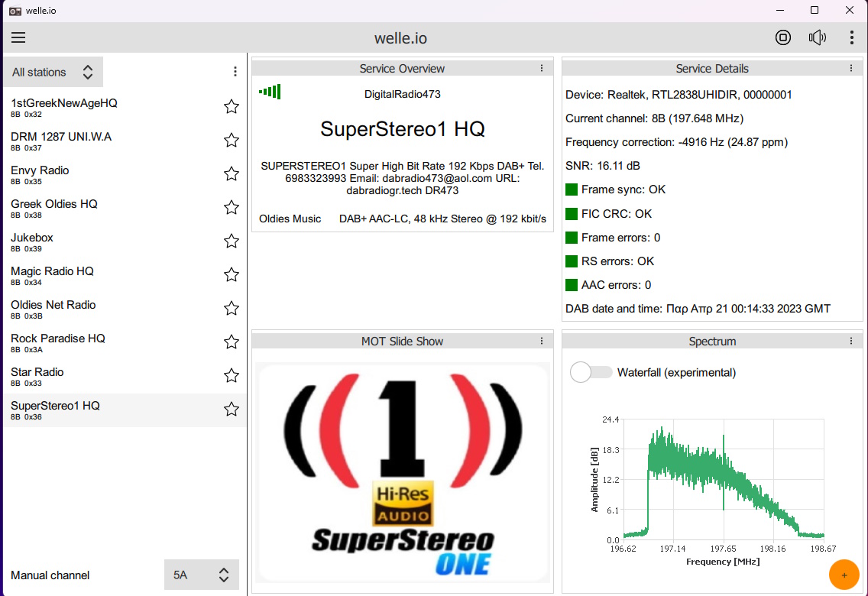
Task: Star the Jukebox station as favorite
Action: pyautogui.click(x=232, y=241)
